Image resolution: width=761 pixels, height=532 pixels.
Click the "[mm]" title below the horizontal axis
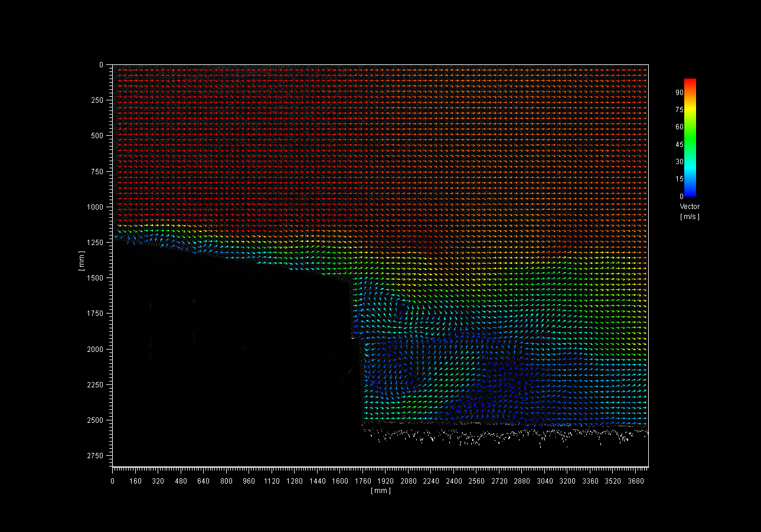(381, 491)
